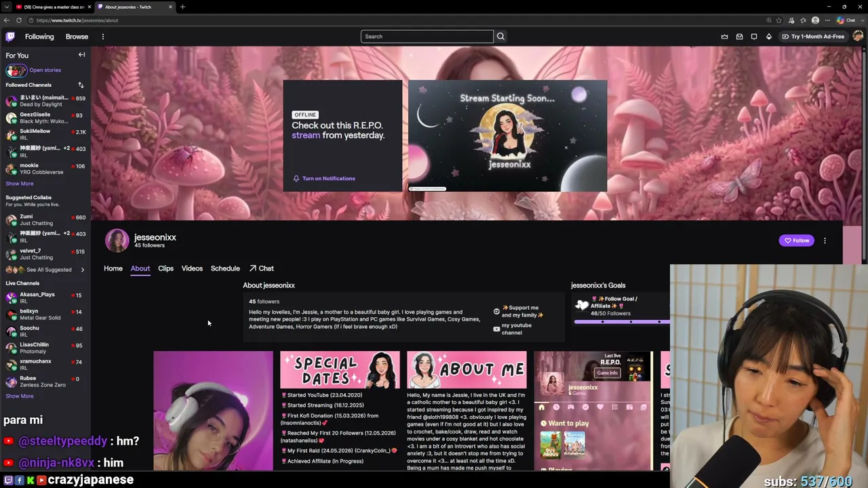Open the Twitch home logo
Screen dimensions: 868x488
click(x=10, y=37)
